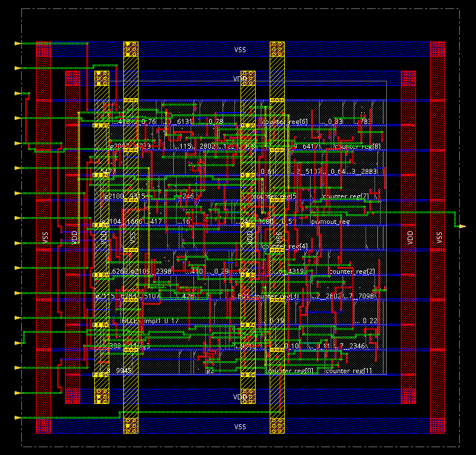476x455 pixels.
Task: Click the VSS label on top power ring
Action: pyautogui.click(x=240, y=49)
